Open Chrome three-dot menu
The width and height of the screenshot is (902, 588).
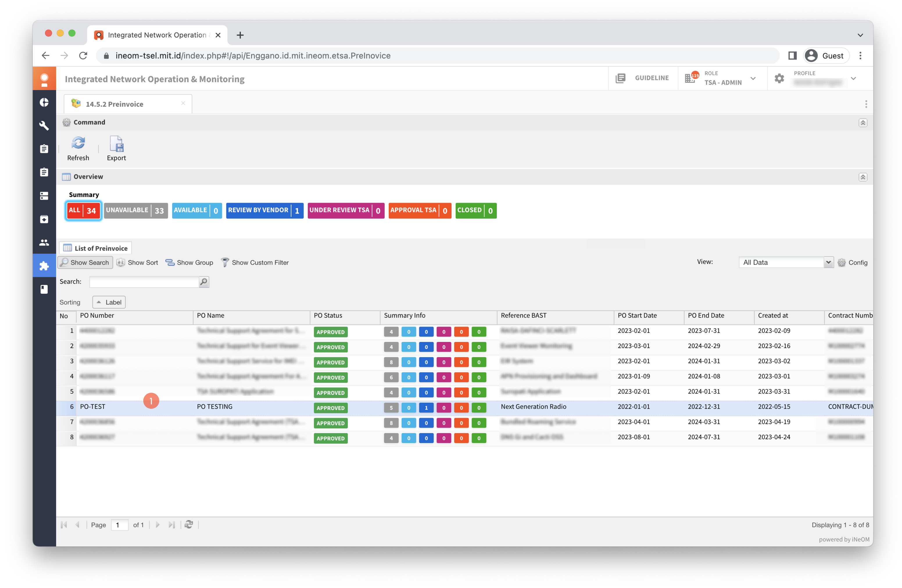860,56
